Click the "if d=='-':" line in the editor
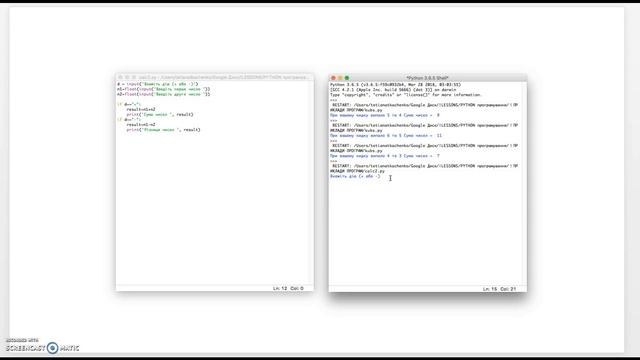The width and height of the screenshot is (640, 360). coord(129,120)
